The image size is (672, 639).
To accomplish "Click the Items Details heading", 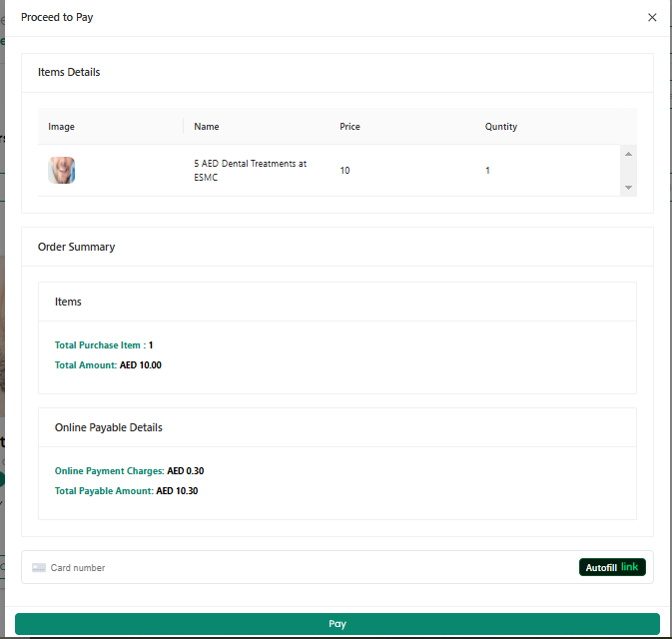I will point(69,72).
